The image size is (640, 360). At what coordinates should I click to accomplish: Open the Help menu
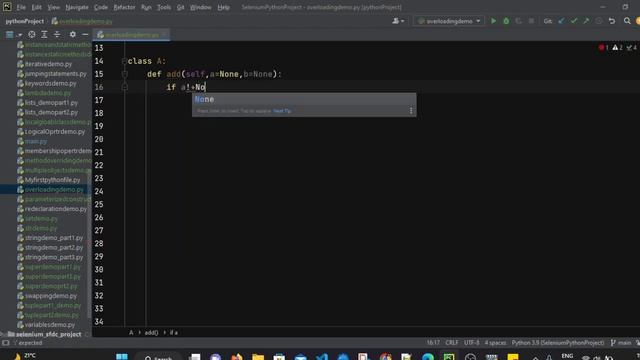click(x=223, y=7)
